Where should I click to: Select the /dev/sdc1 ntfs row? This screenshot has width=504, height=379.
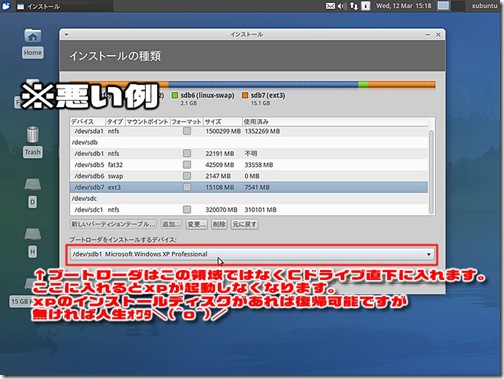(x=249, y=209)
